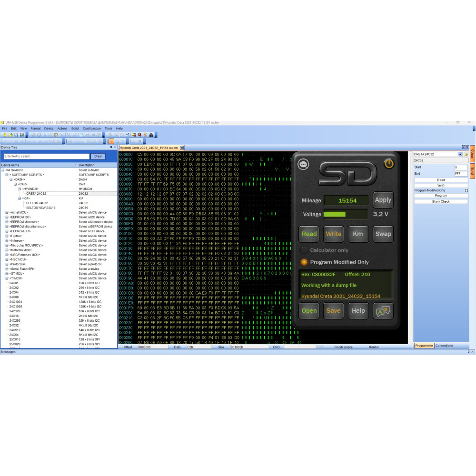Viewport: 476px width, 476px height.
Task: Close the Hyundai Creta bin file tab
Action: 182,148
